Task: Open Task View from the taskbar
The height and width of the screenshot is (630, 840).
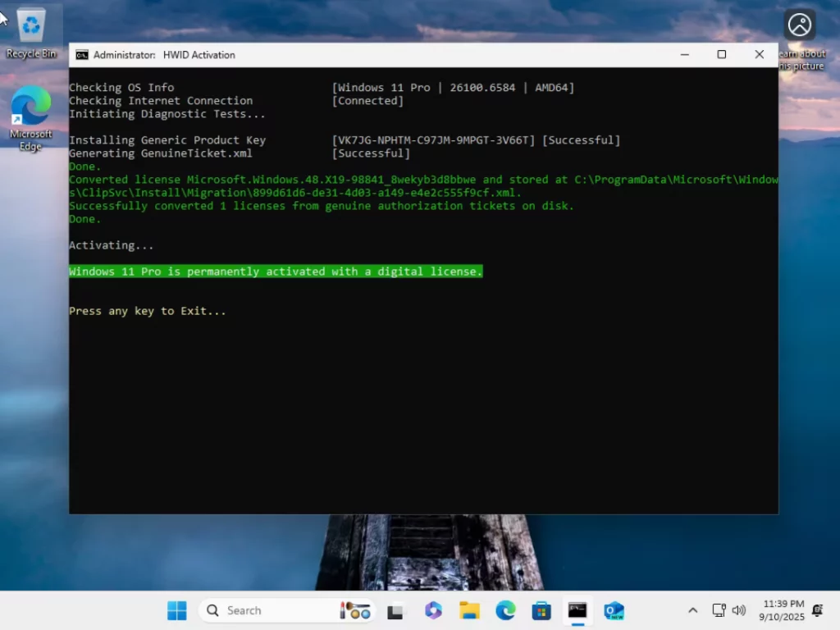Action: pos(395,610)
